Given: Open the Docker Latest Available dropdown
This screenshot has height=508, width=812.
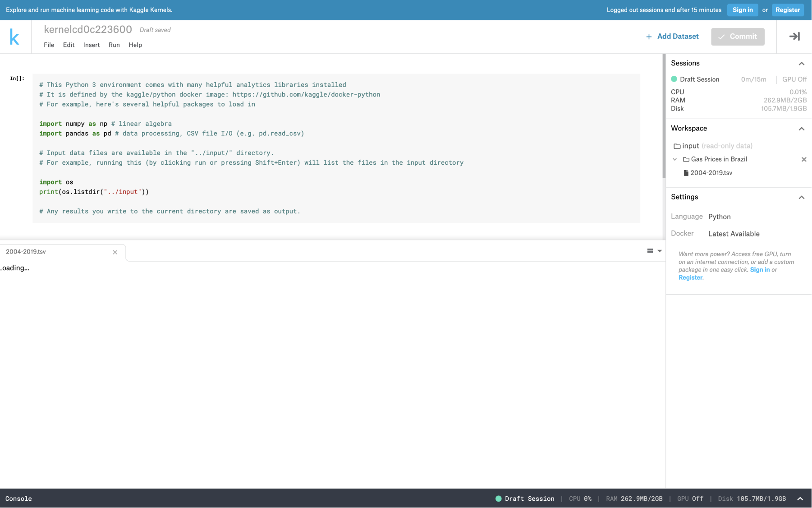Looking at the screenshot, I should click(734, 234).
